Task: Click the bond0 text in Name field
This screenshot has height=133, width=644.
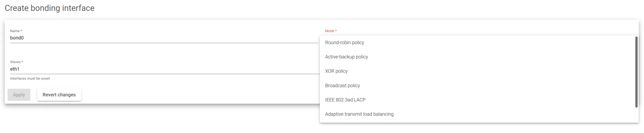Action: 17,38
